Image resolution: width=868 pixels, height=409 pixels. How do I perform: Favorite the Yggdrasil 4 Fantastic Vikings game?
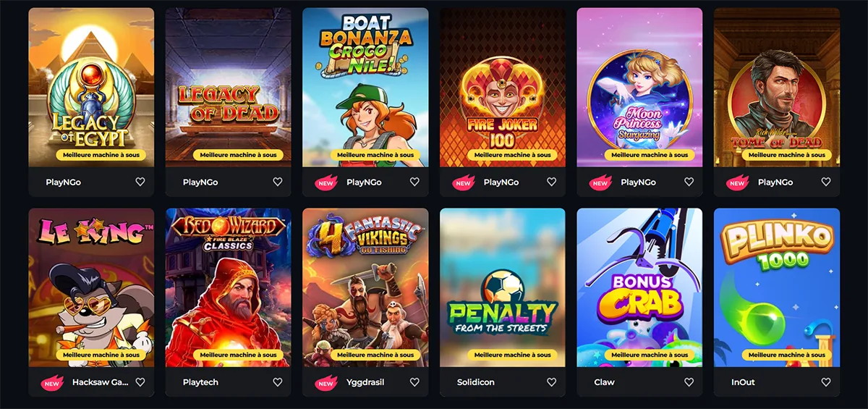coord(414,382)
